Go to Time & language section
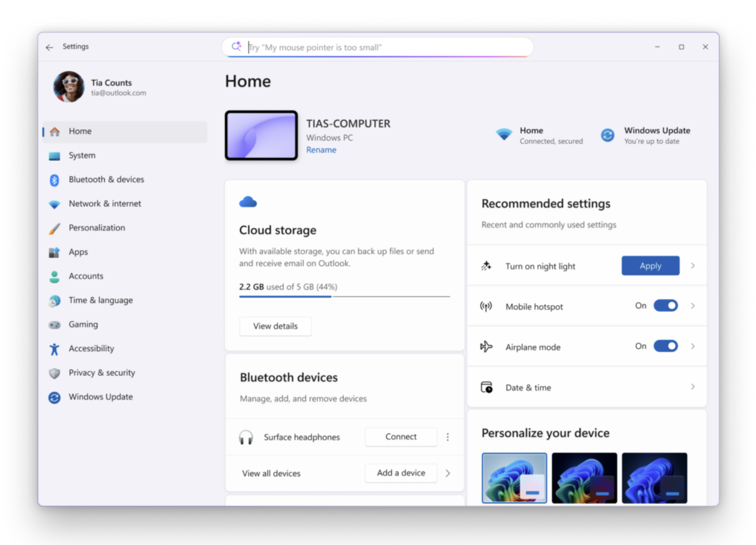This screenshot has width=756, height=545. [100, 301]
